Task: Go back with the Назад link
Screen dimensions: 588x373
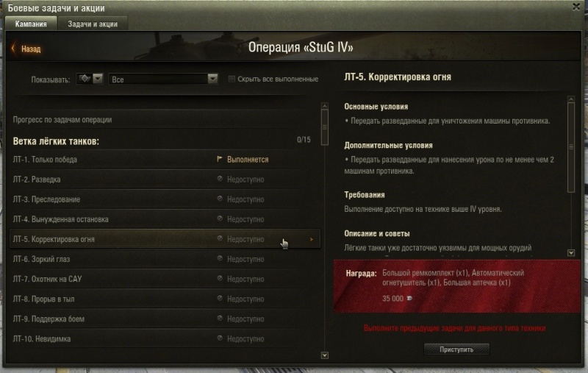Action: point(31,49)
